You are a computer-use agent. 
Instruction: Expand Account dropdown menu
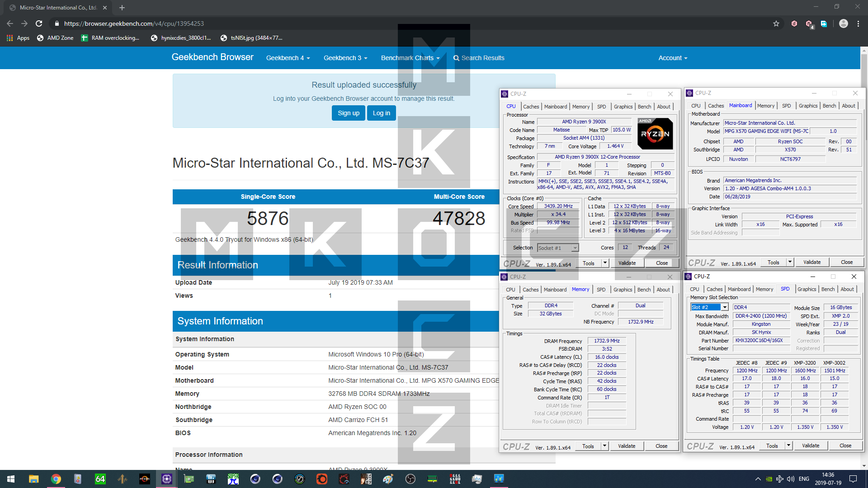click(673, 58)
